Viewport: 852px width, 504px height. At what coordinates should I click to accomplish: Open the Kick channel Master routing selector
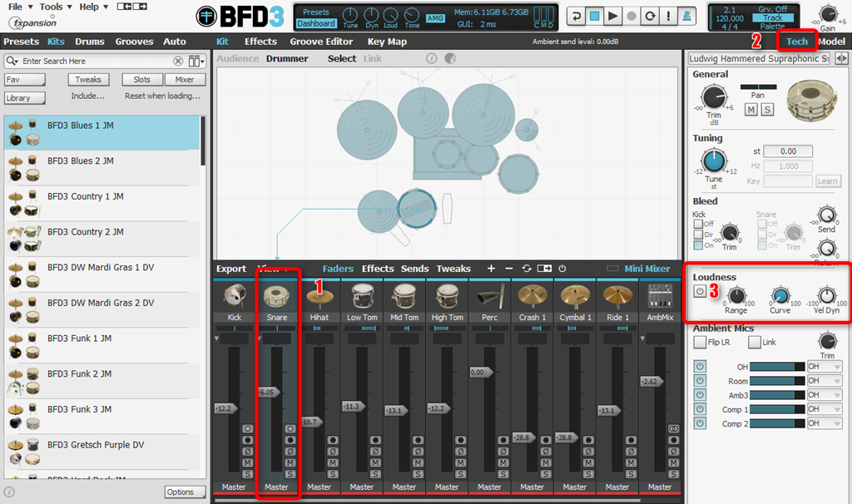(234, 487)
